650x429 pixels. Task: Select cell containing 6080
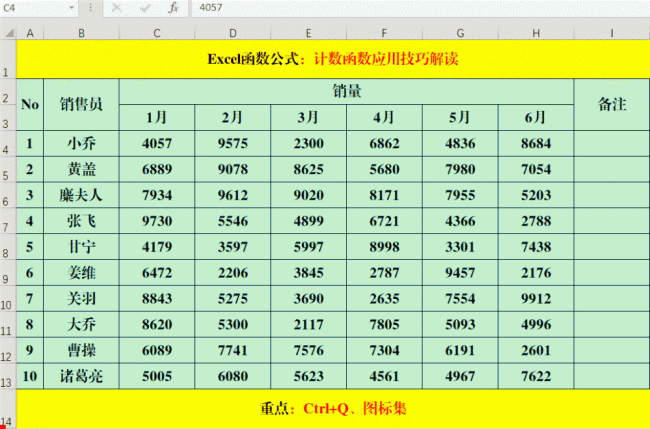coord(233,376)
